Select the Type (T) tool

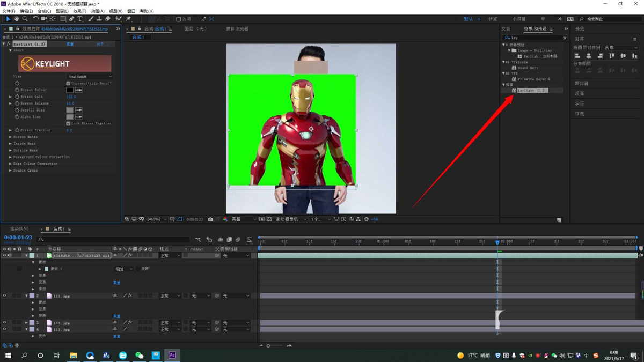pyautogui.click(x=80, y=19)
